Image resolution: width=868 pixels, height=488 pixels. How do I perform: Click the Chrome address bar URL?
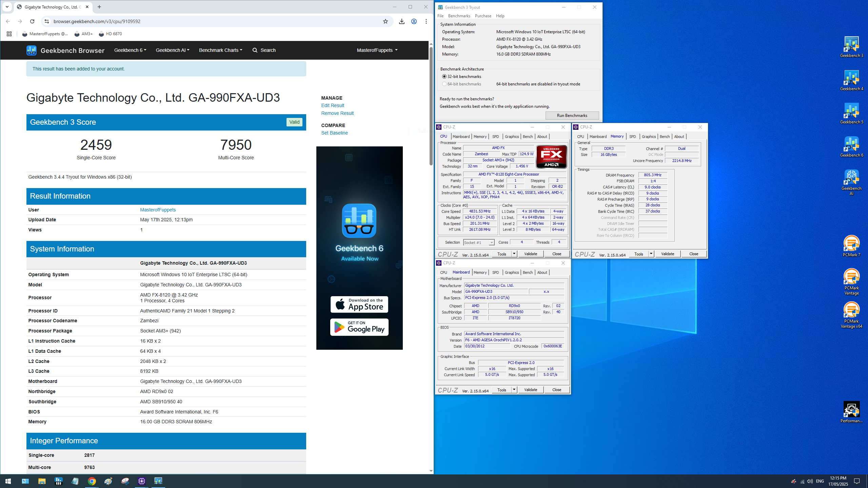pos(97,21)
